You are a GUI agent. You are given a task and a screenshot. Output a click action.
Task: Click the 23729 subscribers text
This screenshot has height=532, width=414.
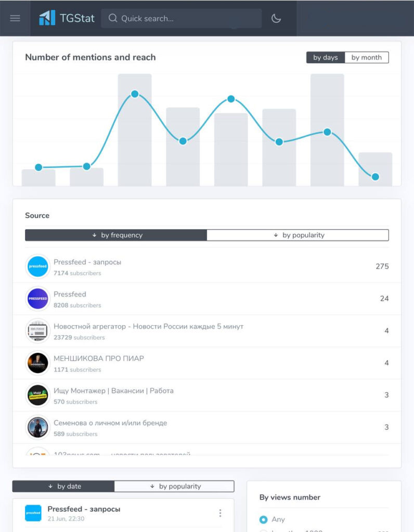coord(79,338)
